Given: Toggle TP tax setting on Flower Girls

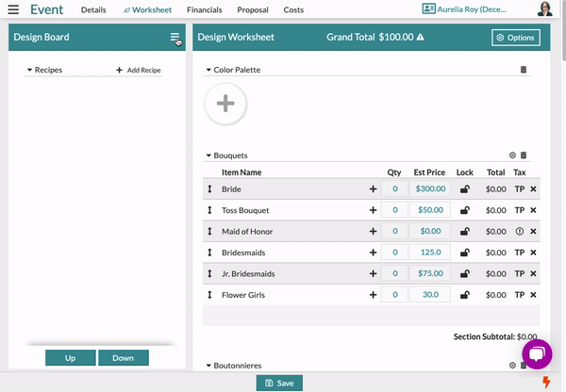Looking at the screenshot, I should click(x=520, y=295).
